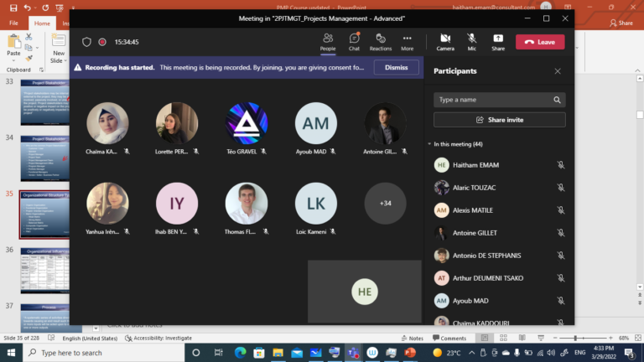Viewport: 644px width, 362px height.
Task: Show the +34 additional participants
Action: point(385,203)
